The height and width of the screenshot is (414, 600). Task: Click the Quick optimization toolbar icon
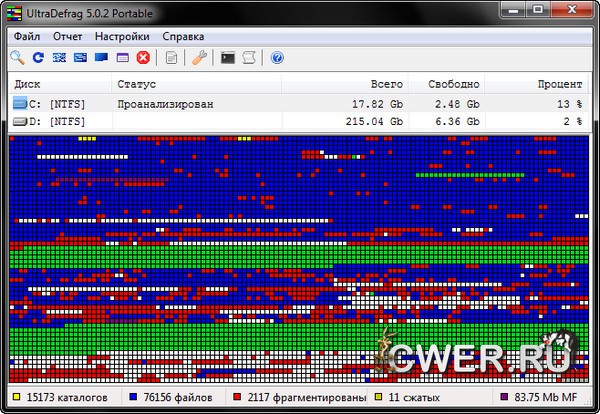tap(80, 58)
